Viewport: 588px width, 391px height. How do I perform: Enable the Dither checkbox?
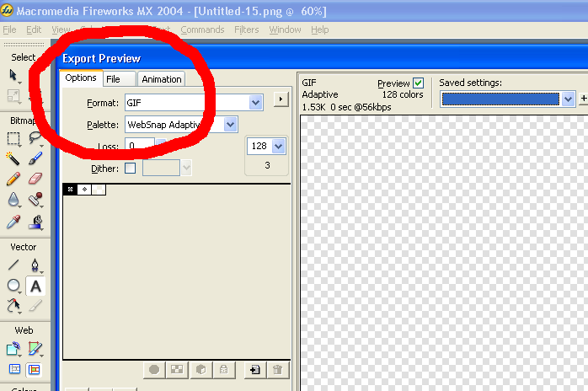(x=130, y=168)
